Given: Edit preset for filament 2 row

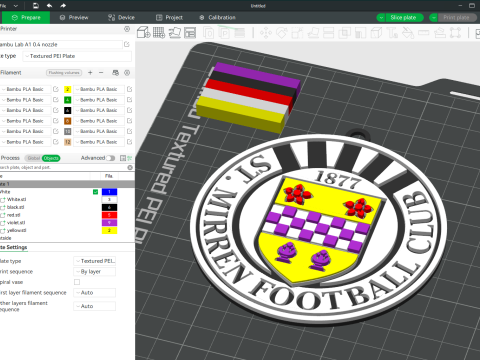Looking at the screenshot, I should 129,89.
